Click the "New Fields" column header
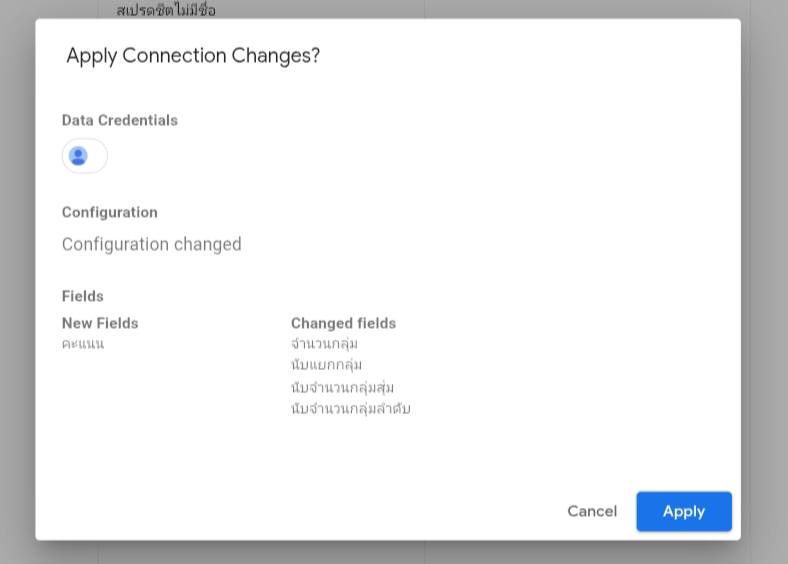The image size is (788, 564). tap(100, 323)
